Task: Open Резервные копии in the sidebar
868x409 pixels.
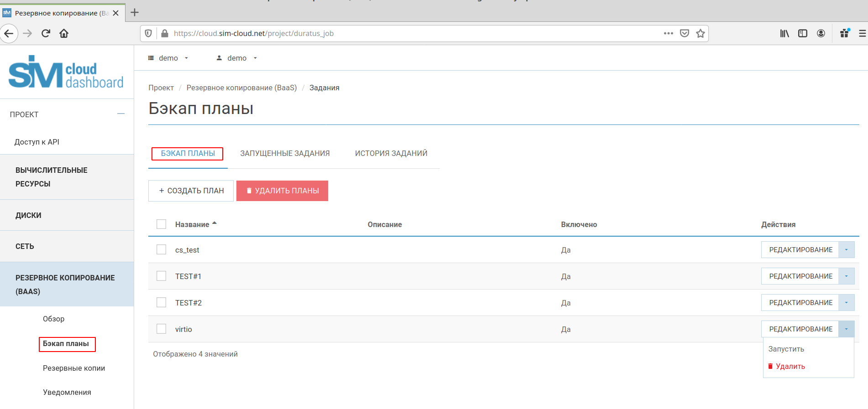Action: pyautogui.click(x=74, y=368)
